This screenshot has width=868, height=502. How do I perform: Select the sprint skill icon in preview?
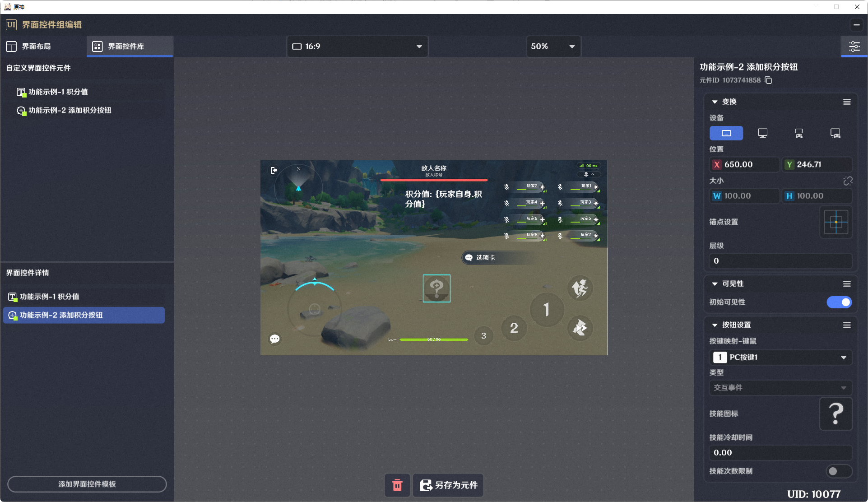[x=580, y=328]
